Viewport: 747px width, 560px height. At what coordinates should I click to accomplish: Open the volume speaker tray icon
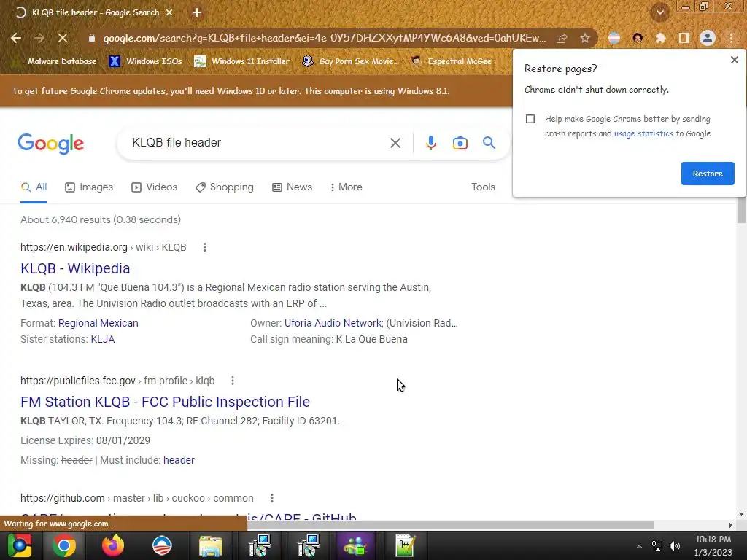click(675, 546)
